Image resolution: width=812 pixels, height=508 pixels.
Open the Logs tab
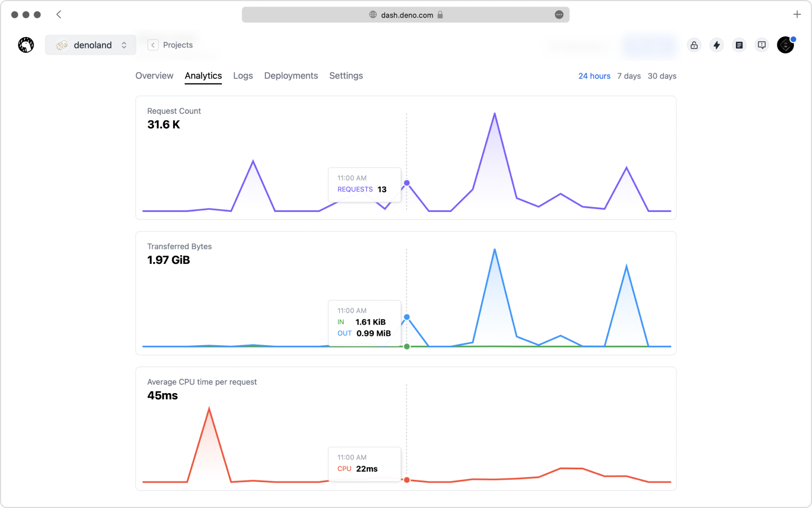243,76
